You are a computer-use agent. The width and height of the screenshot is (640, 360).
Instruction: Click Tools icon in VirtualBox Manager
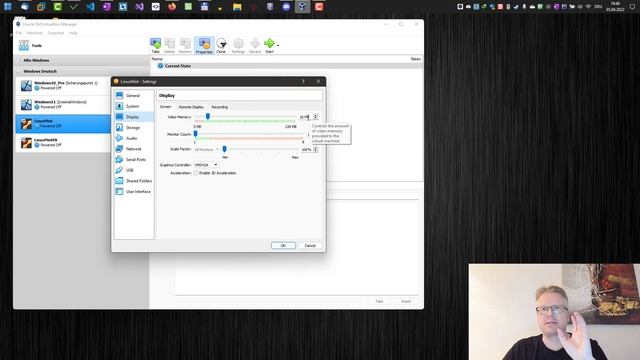point(24,46)
